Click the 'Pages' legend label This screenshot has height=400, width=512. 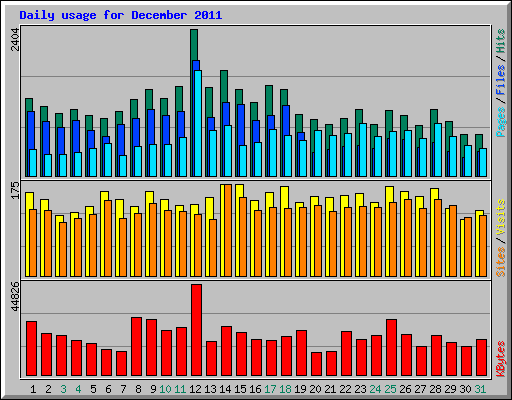[501, 122]
